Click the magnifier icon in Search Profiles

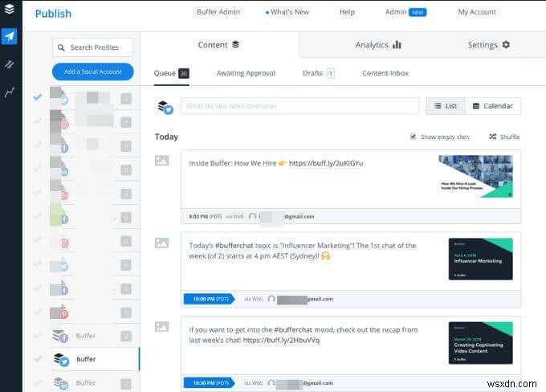click(x=61, y=47)
